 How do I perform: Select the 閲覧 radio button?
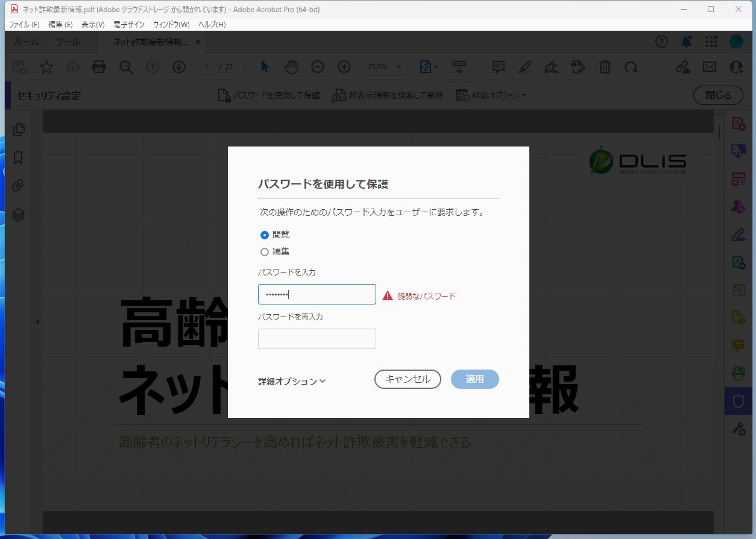click(x=264, y=235)
